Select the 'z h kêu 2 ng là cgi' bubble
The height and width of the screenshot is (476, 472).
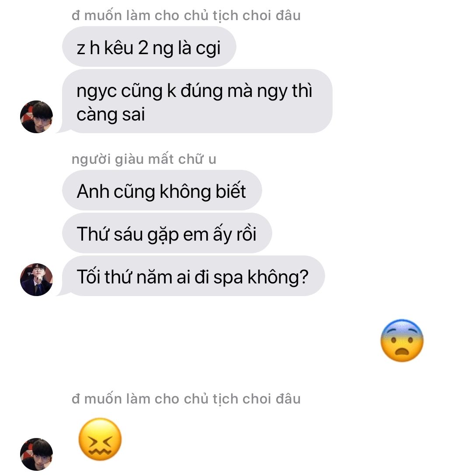(149, 47)
